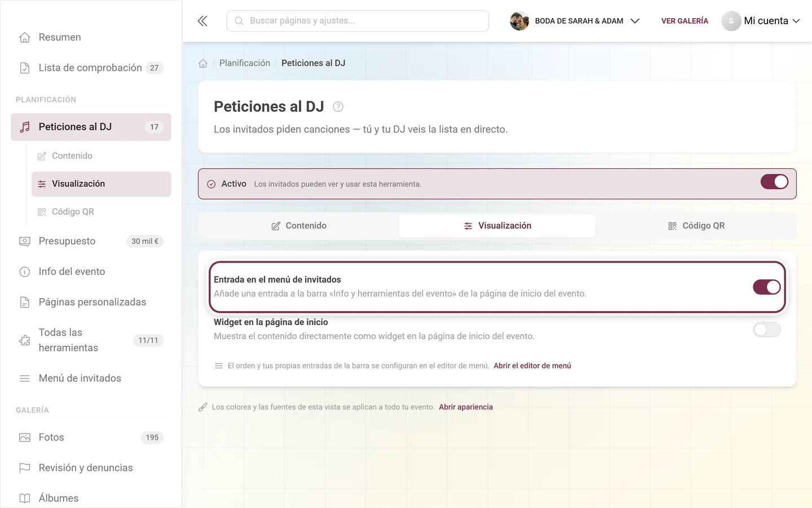Click the Fotos image icon

pos(25,437)
